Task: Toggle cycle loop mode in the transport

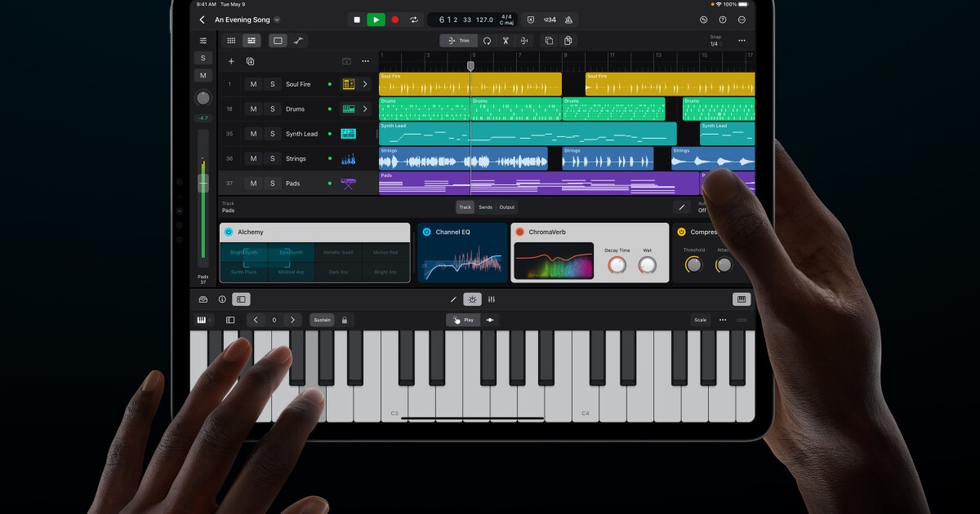Action: pyautogui.click(x=414, y=20)
